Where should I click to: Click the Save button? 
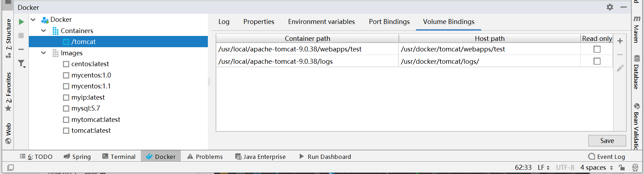(x=607, y=141)
